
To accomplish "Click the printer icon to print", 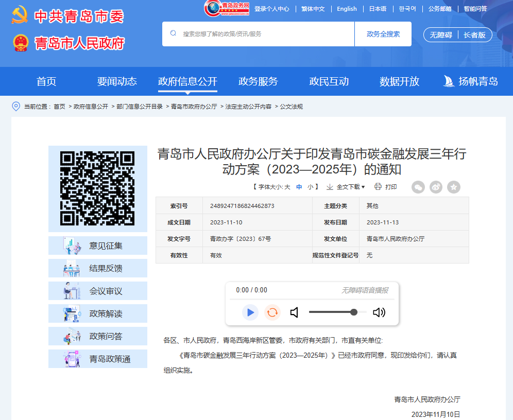I will [x=378, y=187].
